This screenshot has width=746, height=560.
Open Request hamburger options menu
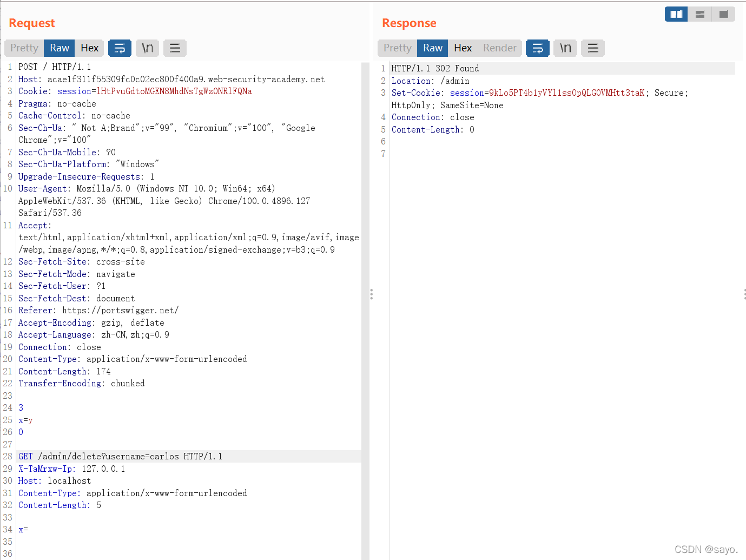point(175,48)
